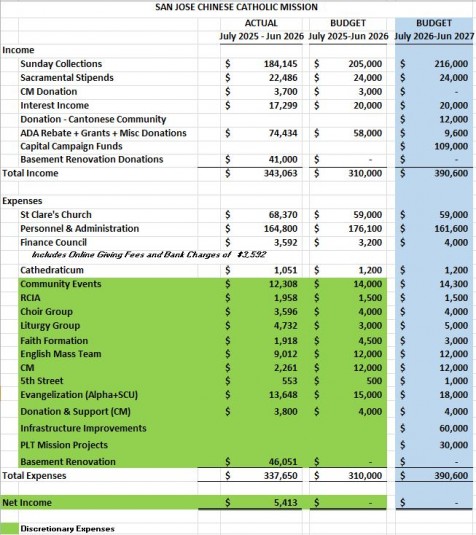Select the Total Expenses 337,650 cell
476x535 pixels.
(261, 475)
